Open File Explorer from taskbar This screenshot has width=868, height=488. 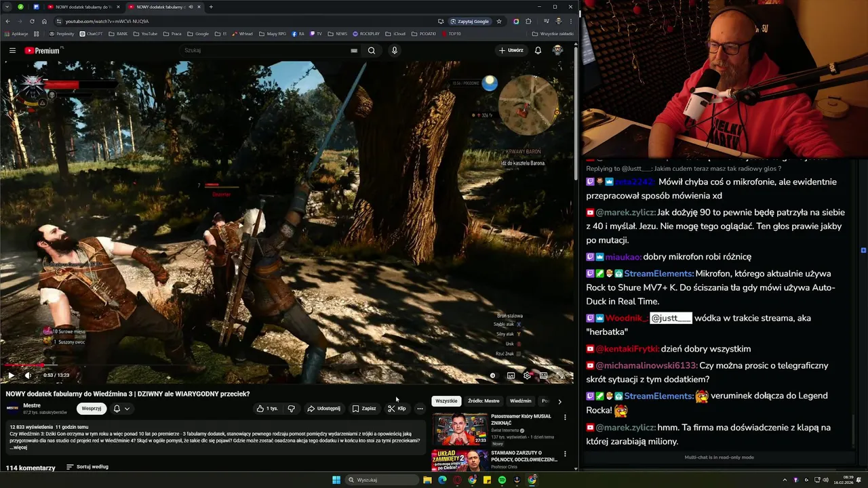click(x=427, y=480)
